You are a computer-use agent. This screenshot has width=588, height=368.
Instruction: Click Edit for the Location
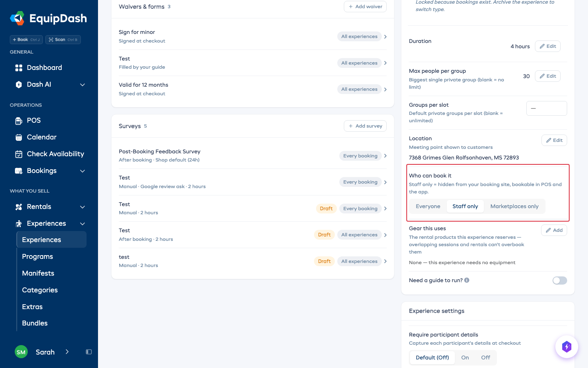[554, 140]
